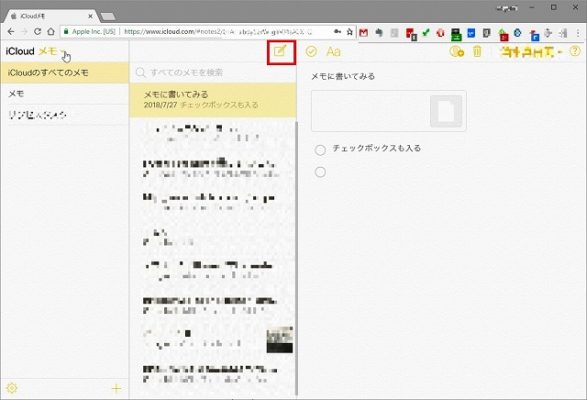This screenshot has height=400, width=587.
Task: Create a new note with the compose icon
Action: click(x=280, y=51)
